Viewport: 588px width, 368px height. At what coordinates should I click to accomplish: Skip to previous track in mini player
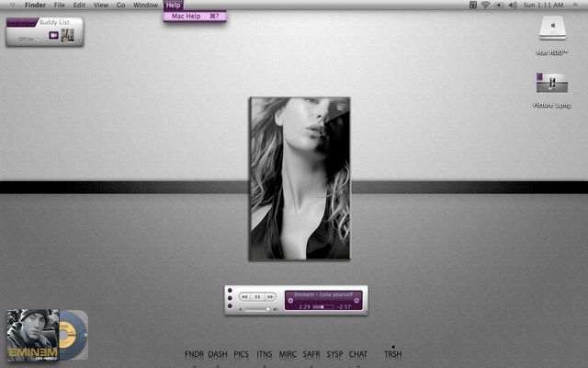(245, 297)
